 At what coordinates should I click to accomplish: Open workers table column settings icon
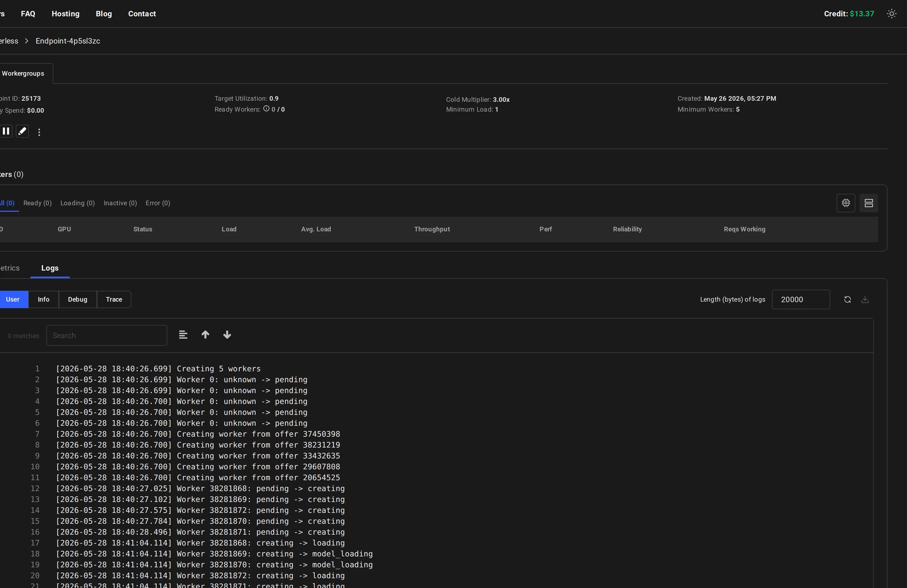[x=846, y=203]
